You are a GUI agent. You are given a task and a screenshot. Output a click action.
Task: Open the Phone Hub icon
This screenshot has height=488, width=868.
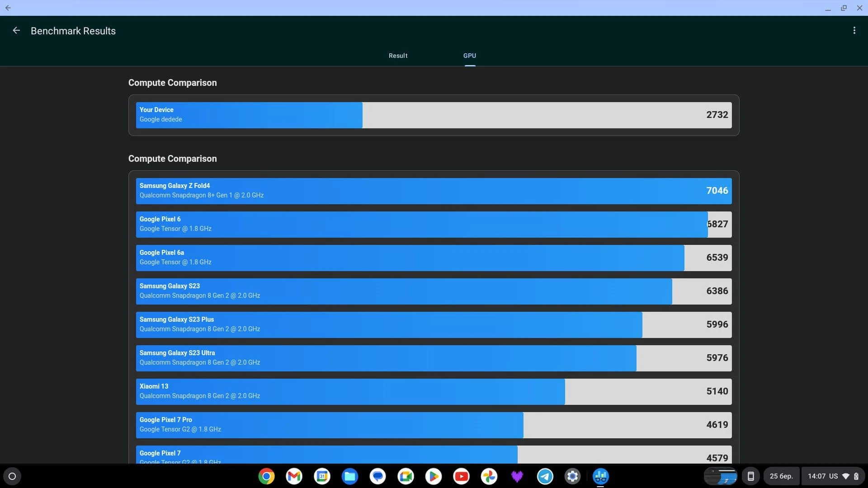coord(750,476)
